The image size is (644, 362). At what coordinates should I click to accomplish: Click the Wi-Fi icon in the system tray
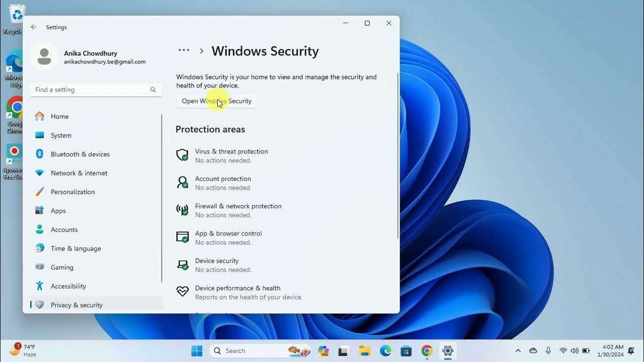pos(563,350)
